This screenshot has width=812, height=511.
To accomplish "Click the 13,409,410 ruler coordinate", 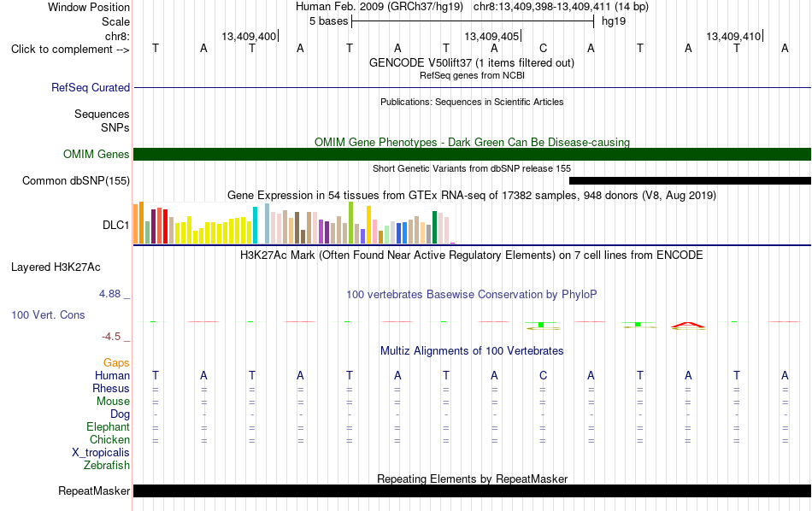I will click(x=733, y=36).
